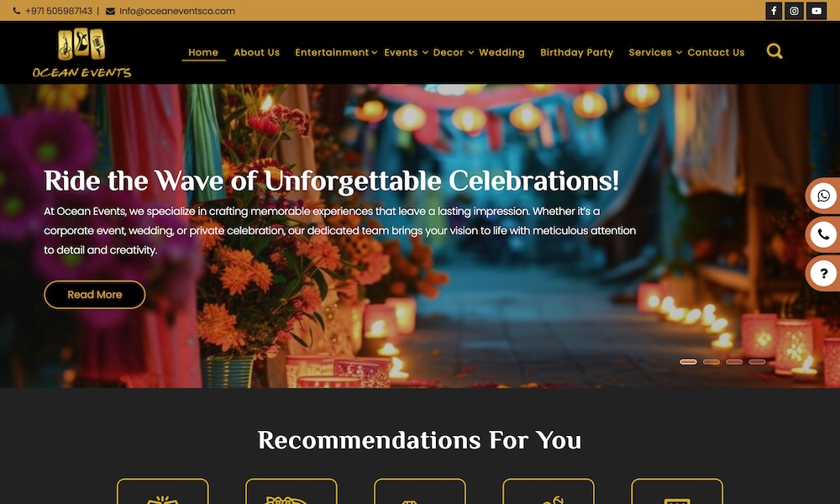Expand the Events dropdown menu
This screenshot has width=840, height=504.
click(x=406, y=52)
